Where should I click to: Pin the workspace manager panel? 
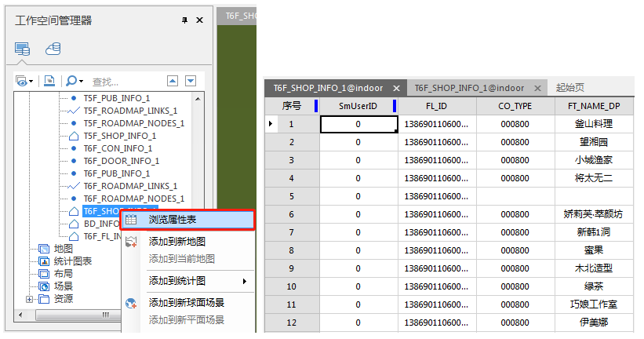coord(184,20)
